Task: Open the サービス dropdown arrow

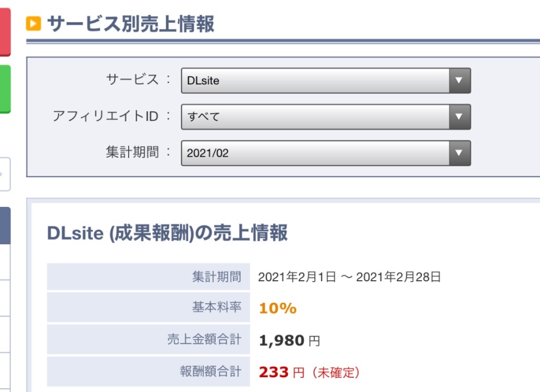Action: pyautogui.click(x=459, y=81)
